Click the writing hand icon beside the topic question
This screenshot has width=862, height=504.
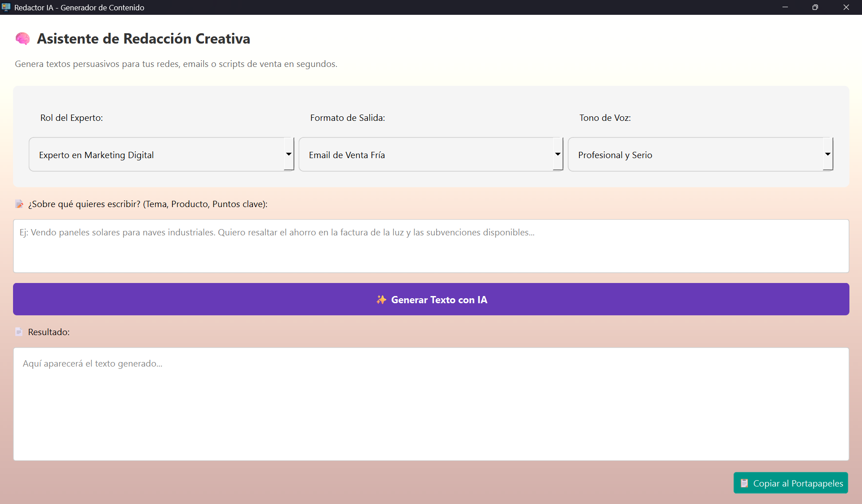click(18, 204)
